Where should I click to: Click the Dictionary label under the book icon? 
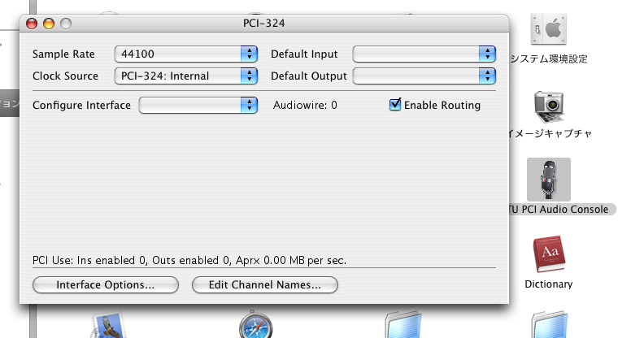coord(549,284)
